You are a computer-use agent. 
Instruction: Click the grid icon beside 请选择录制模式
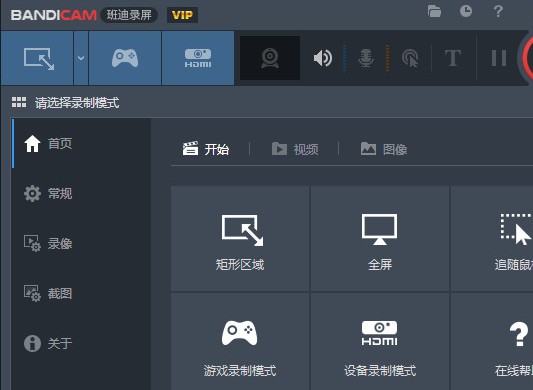[19, 102]
